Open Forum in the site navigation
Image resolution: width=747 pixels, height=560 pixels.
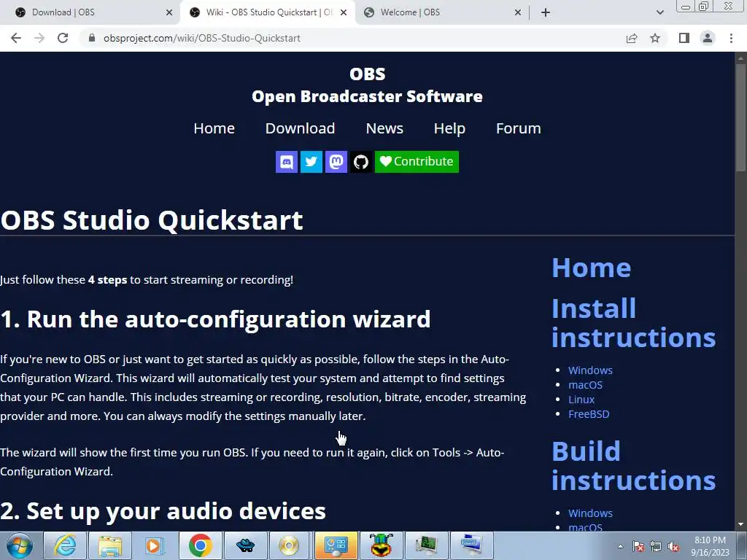click(x=519, y=128)
